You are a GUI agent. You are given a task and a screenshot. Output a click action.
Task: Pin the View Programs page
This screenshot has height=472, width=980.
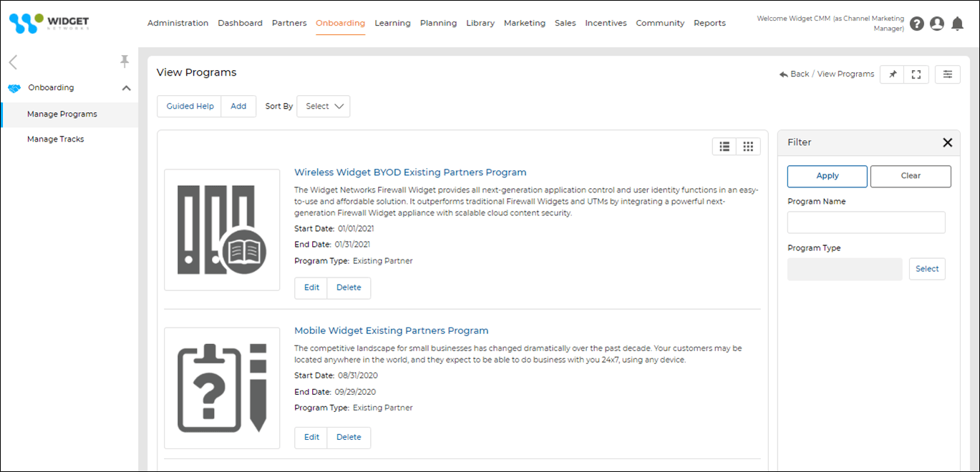click(x=892, y=74)
